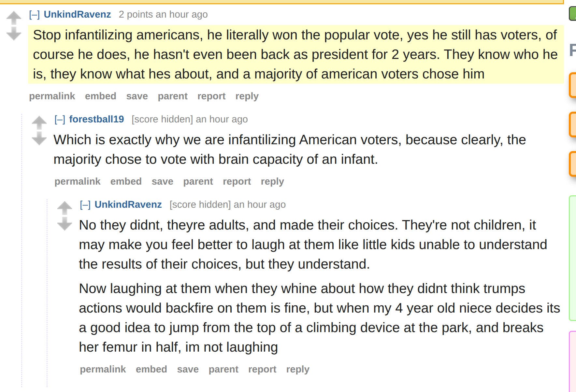Downvote UnkindRavenz's top comment
Screen dimensions: 576x392
(14, 34)
